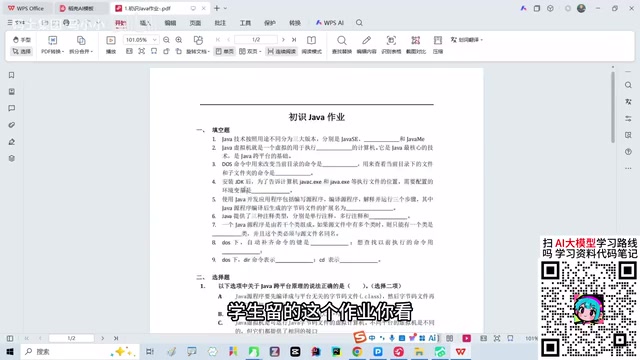Select the 1.初识Java作业.pdf document tab

click(147, 8)
